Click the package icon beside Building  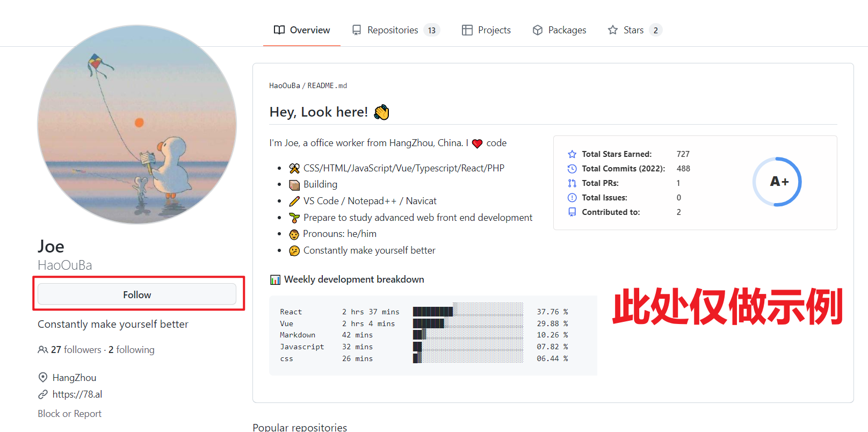[294, 185]
